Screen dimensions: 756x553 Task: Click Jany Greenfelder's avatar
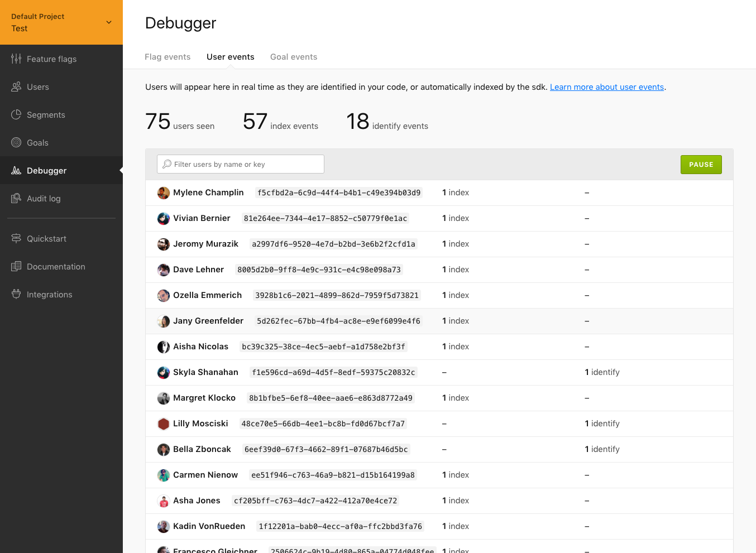(164, 321)
